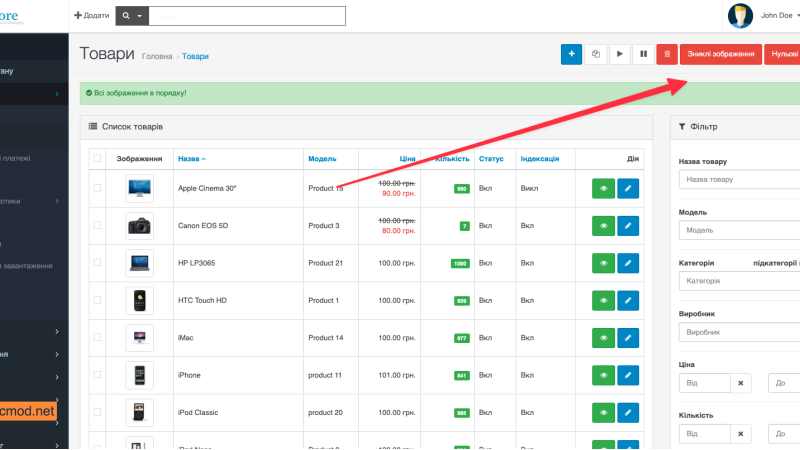
Task: Click the Товари breadcrumb link
Action: tap(195, 57)
